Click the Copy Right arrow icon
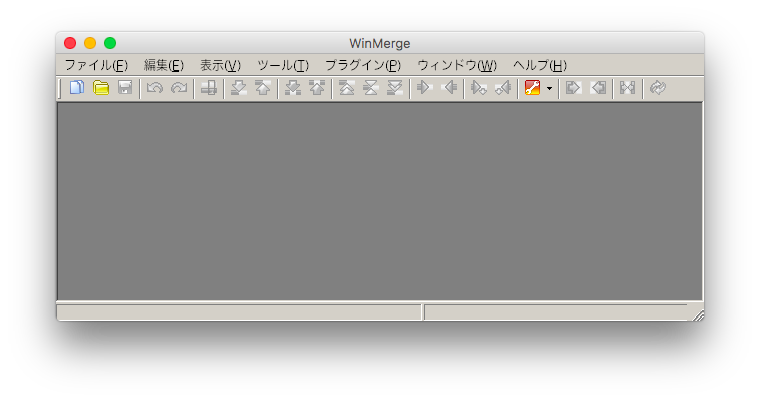Screen dimensions: 760x401 click(x=425, y=88)
